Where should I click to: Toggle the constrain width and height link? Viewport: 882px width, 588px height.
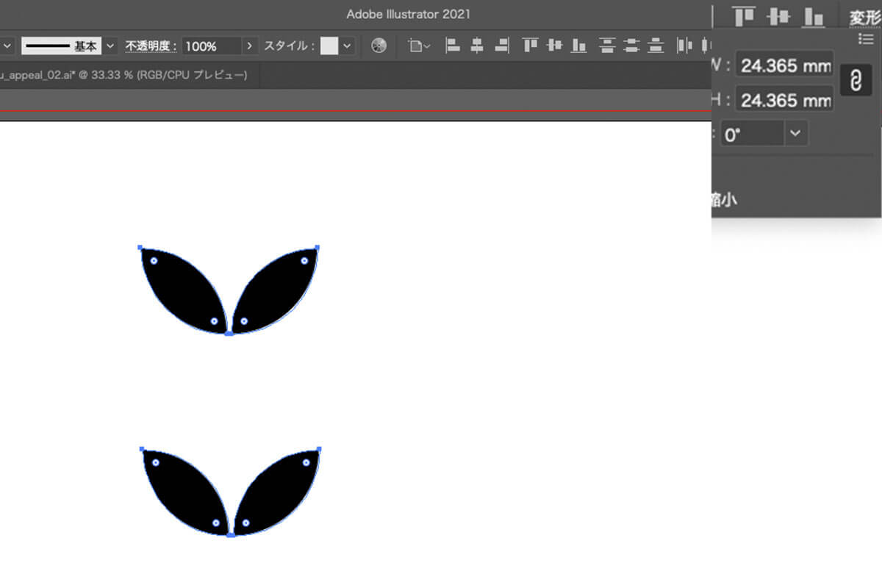855,81
